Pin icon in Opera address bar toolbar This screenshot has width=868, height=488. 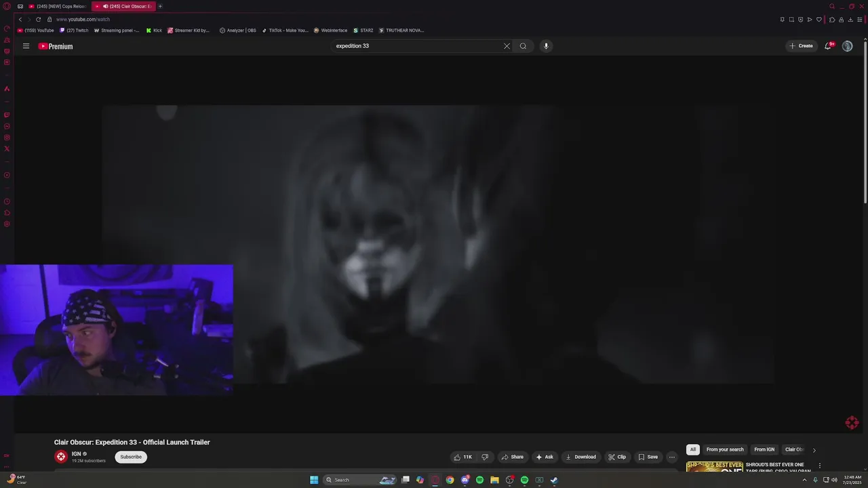point(782,19)
